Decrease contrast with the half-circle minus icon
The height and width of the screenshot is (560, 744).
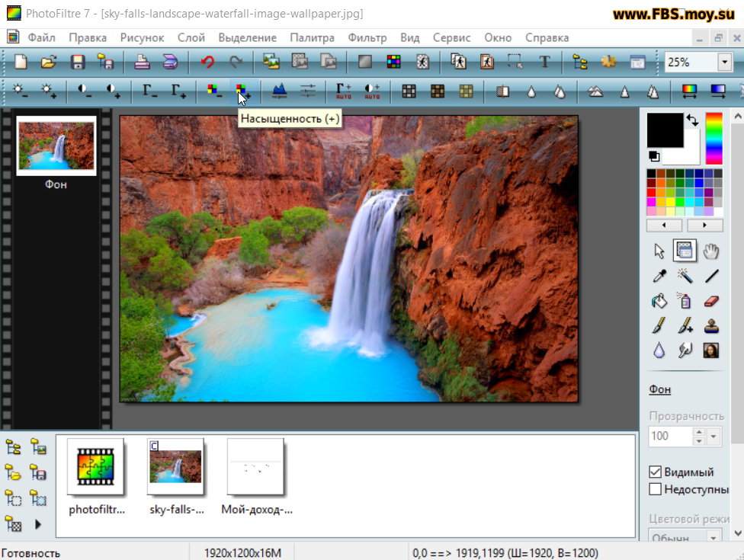coord(84,90)
